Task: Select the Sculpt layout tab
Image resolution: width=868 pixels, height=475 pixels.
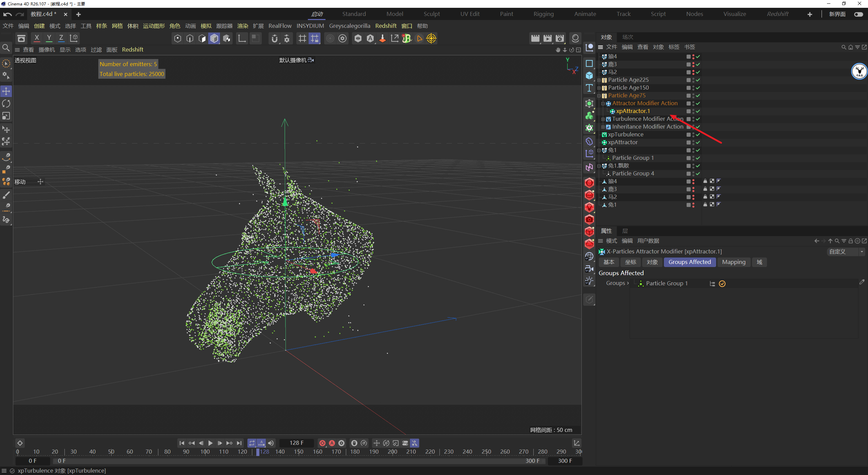Action: point(431,14)
